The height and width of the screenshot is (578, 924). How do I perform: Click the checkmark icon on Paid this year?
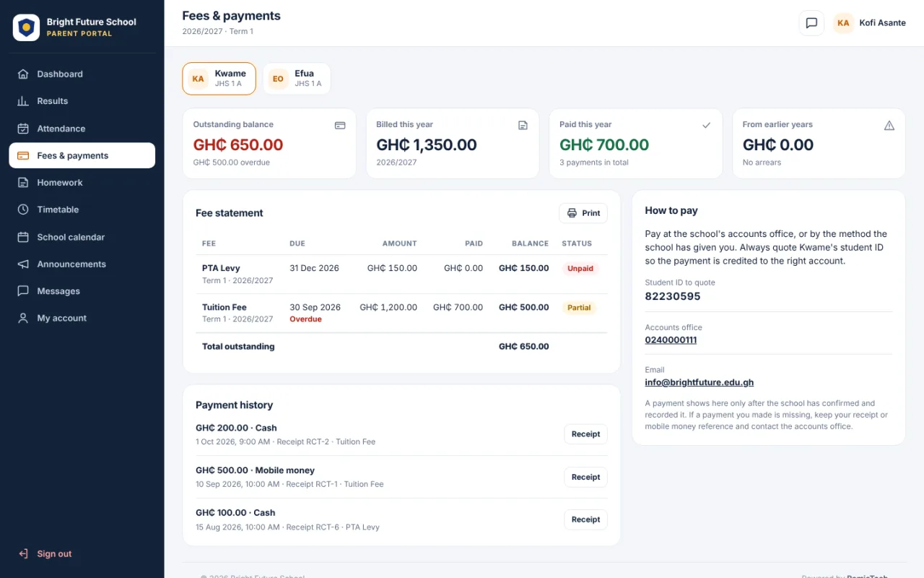(x=707, y=125)
